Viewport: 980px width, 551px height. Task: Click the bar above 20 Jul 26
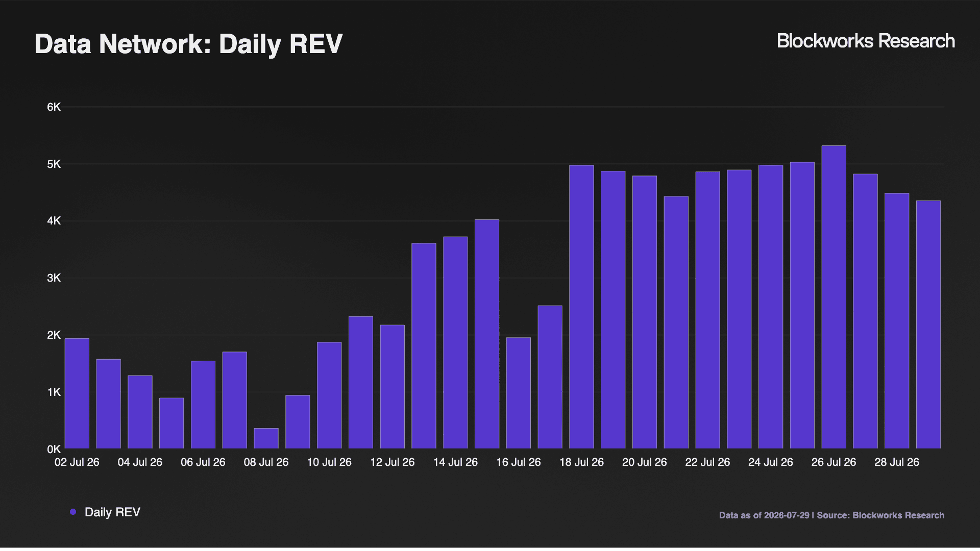[645, 313]
